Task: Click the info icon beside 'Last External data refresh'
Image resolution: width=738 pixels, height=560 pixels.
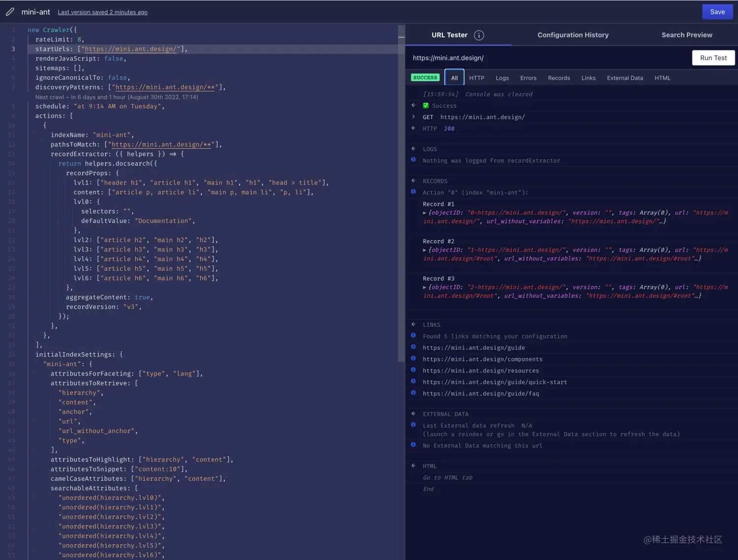Action: [413, 424]
